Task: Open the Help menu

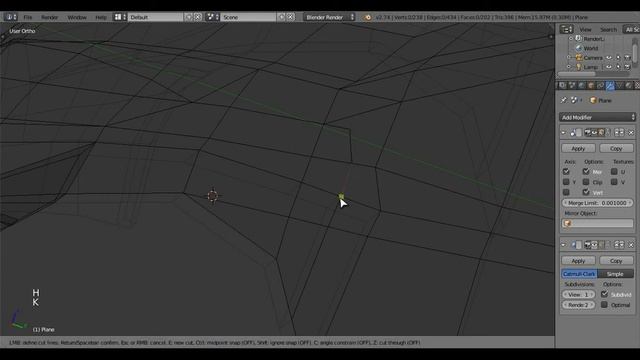Action: click(101, 17)
